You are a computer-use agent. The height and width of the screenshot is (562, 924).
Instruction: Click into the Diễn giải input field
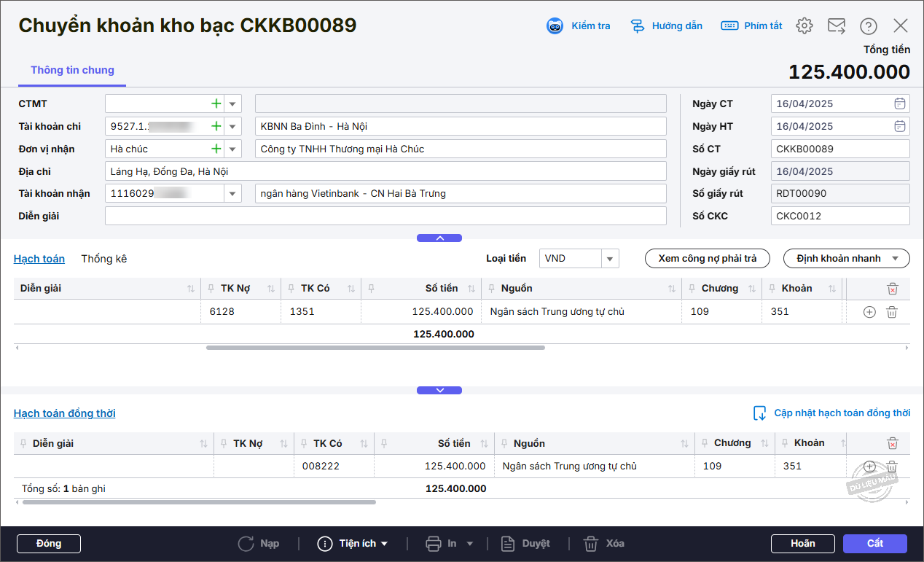tap(385, 216)
